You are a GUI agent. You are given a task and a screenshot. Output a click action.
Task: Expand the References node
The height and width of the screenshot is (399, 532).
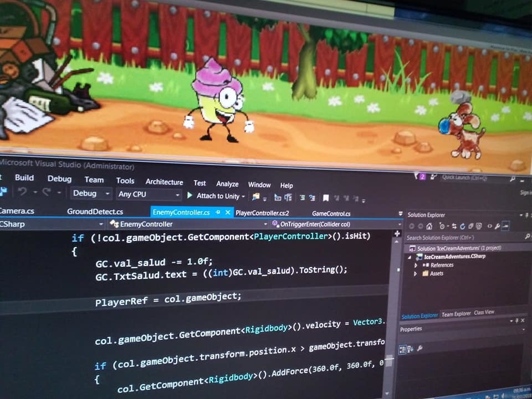click(x=416, y=265)
